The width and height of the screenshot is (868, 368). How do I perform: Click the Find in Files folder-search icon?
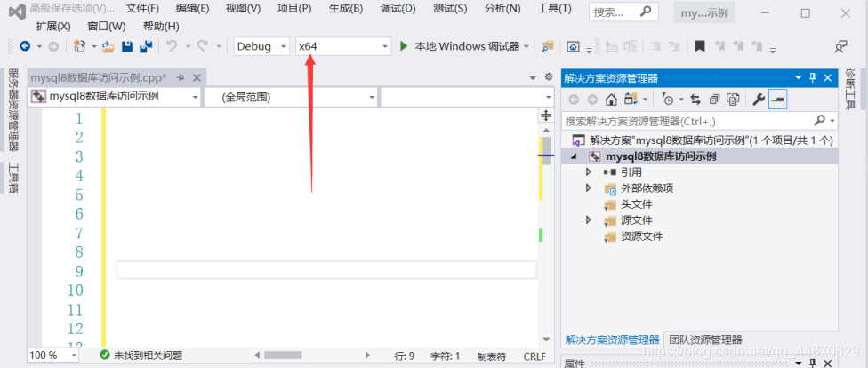[x=548, y=47]
